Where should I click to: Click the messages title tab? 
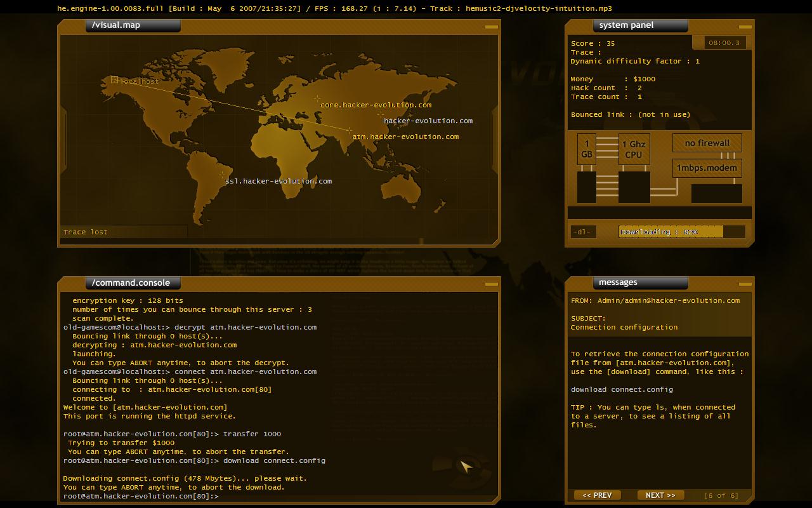(641, 283)
